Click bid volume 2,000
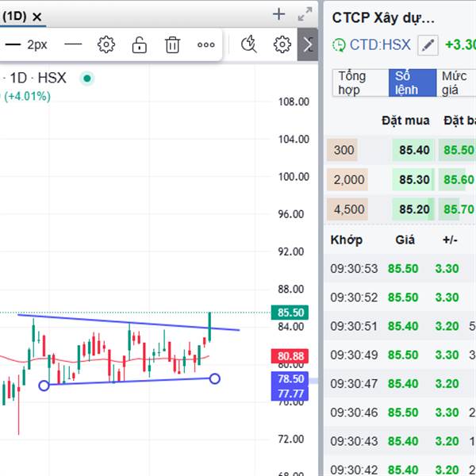The width and height of the screenshot is (476, 476). pyautogui.click(x=348, y=180)
